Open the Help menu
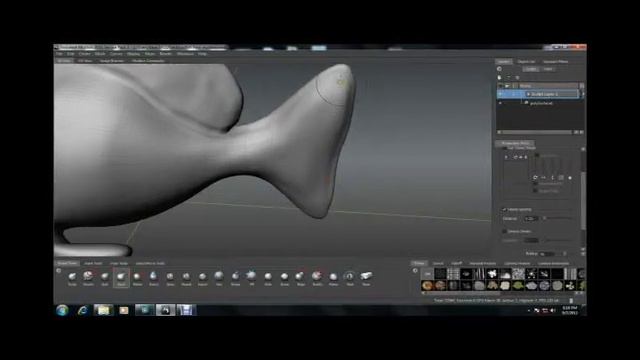Viewport: 640px width, 360px height. (x=202, y=54)
